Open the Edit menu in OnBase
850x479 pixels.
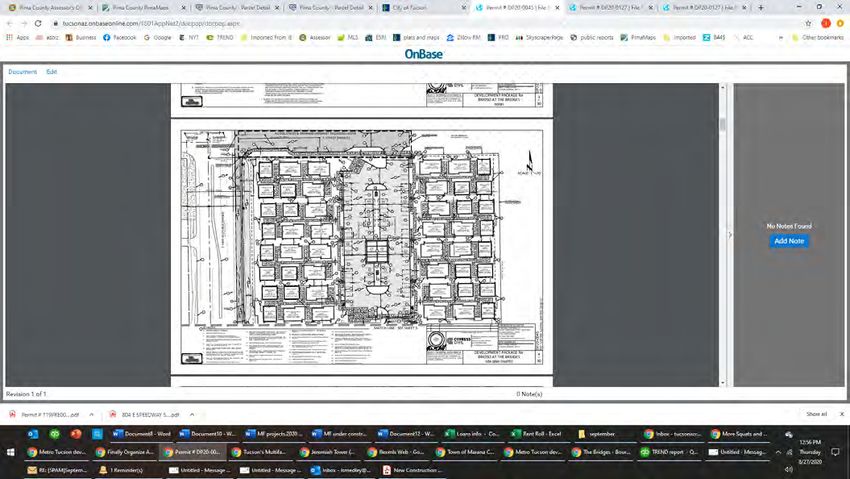click(51, 72)
